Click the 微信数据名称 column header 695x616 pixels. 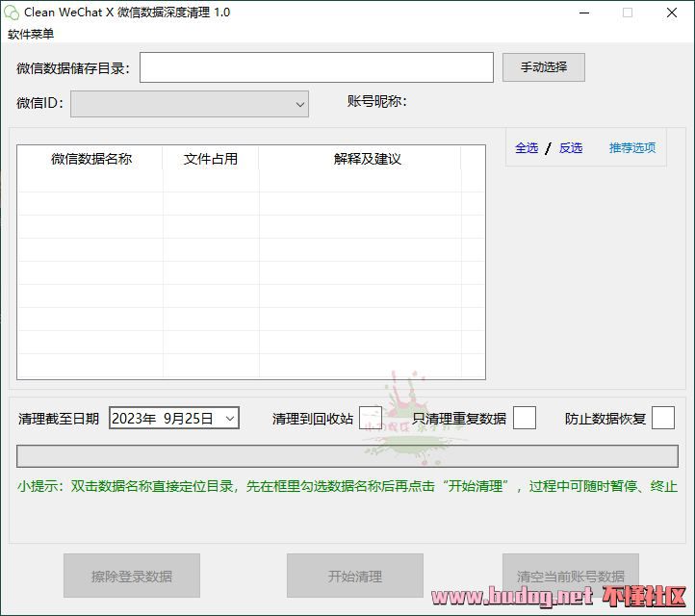[x=90, y=159]
